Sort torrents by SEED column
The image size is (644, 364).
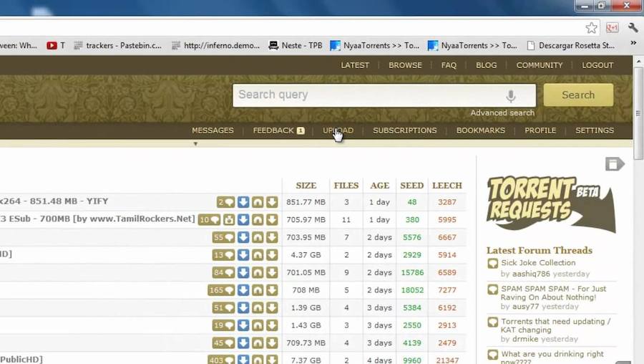click(x=411, y=186)
